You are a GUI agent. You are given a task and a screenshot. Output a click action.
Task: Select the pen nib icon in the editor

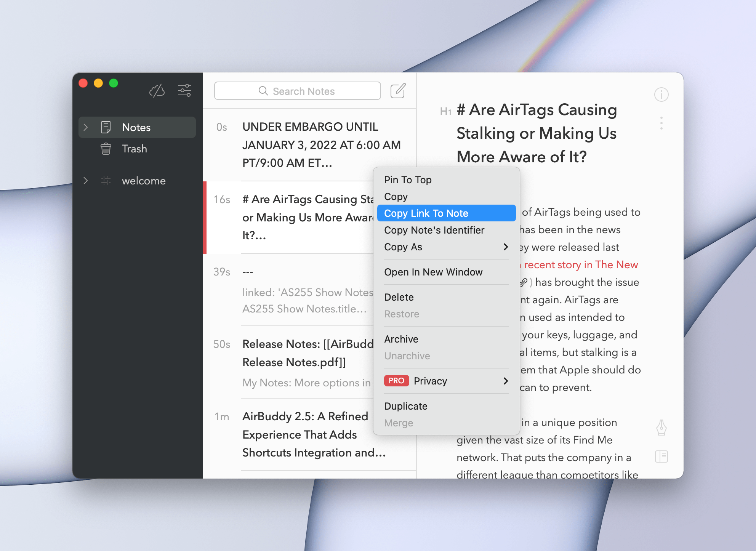[x=662, y=428]
